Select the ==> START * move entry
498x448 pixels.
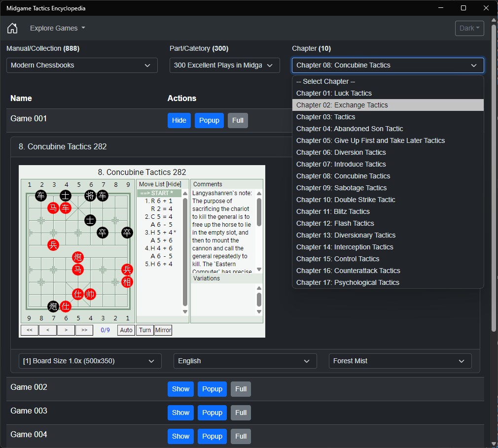coord(159,193)
